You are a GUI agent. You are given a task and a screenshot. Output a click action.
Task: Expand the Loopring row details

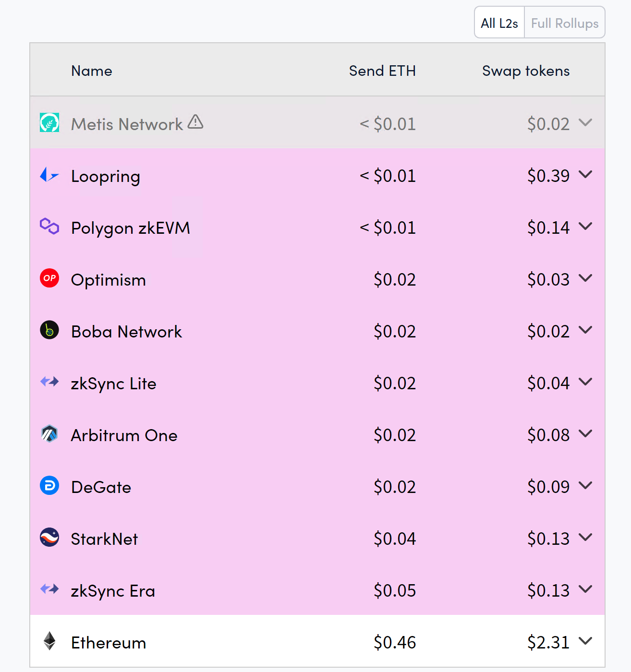tap(585, 175)
